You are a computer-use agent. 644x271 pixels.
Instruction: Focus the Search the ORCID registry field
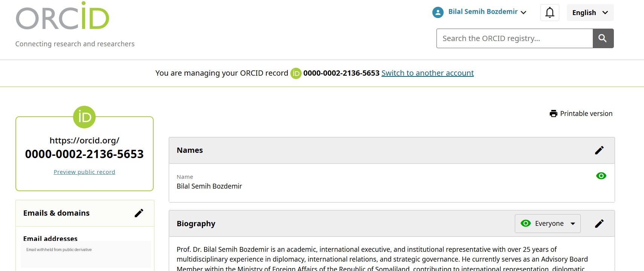point(514,38)
